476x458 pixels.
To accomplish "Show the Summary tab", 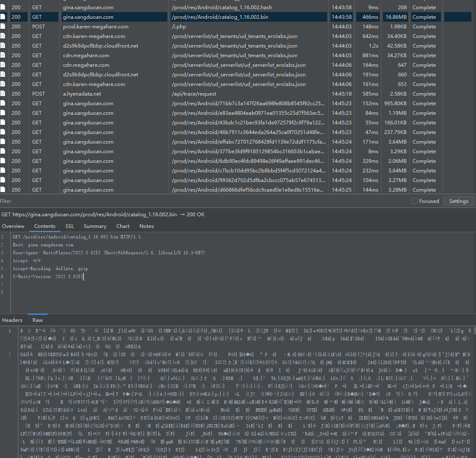I will coord(95,226).
